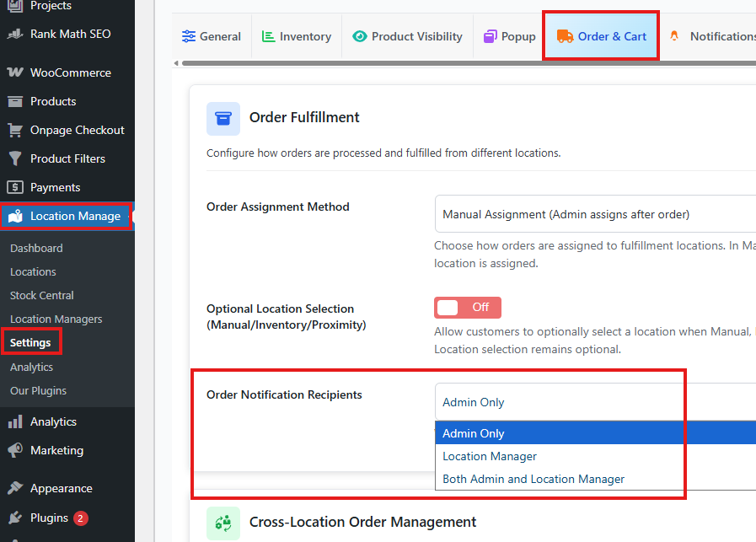Click the Plugins plug icon

[x=15, y=518]
